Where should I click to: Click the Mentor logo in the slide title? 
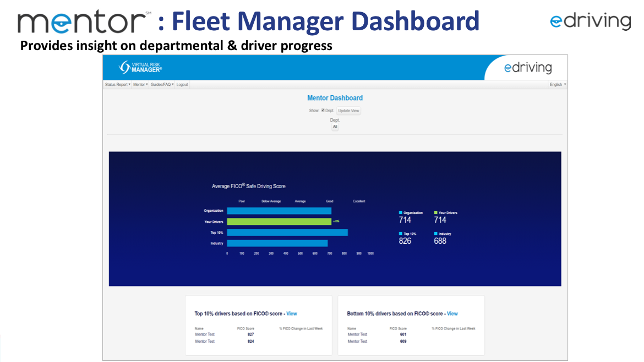coord(84,22)
